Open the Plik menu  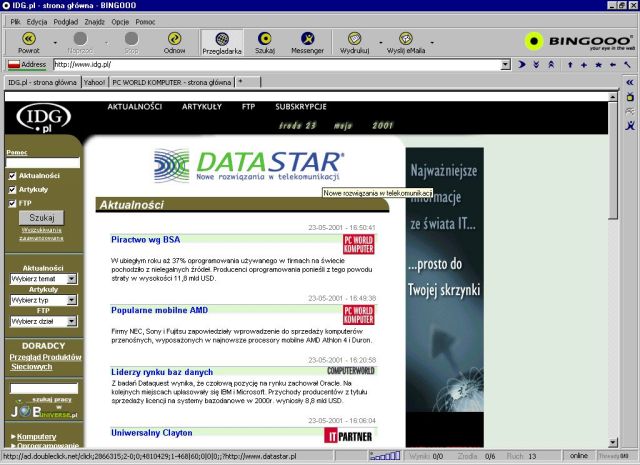(x=16, y=22)
